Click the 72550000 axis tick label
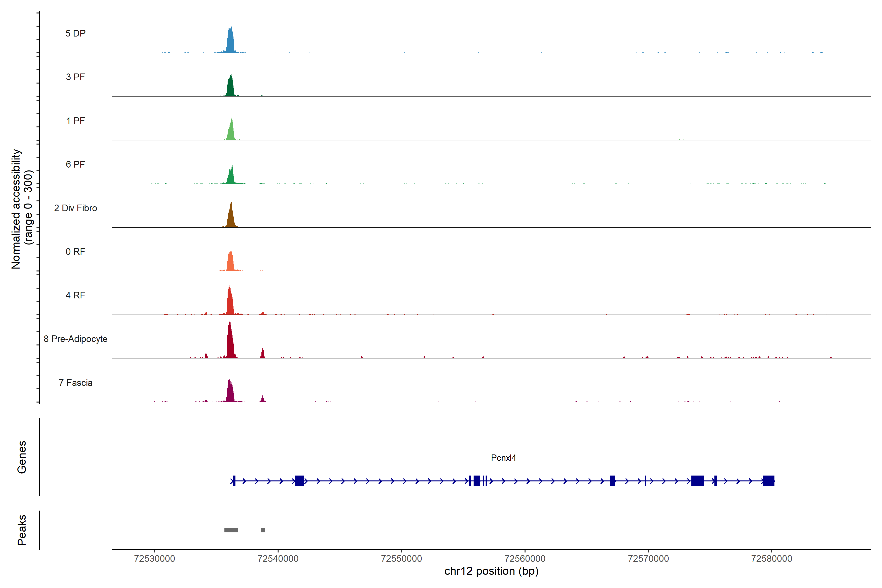 pos(401,559)
